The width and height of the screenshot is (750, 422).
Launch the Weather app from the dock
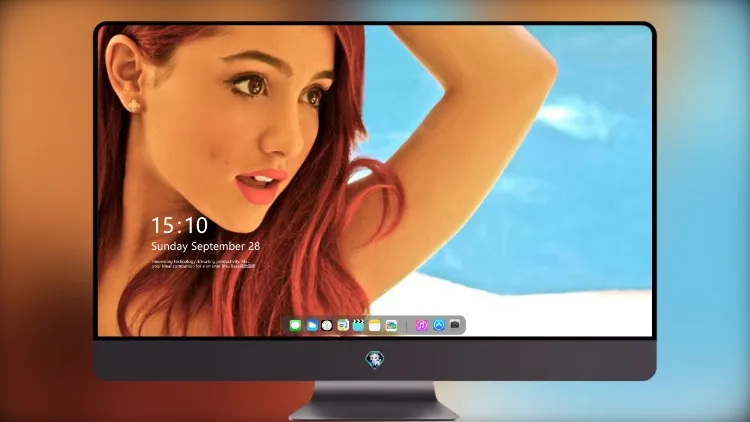tap(312, 326)
